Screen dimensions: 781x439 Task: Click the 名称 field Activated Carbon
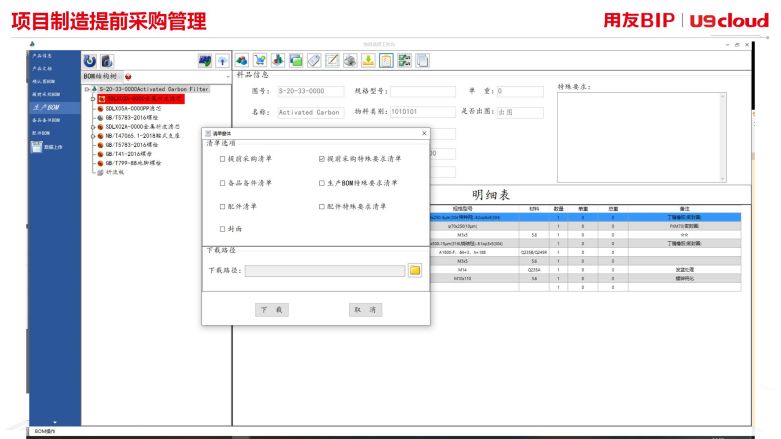click(311, 112)
